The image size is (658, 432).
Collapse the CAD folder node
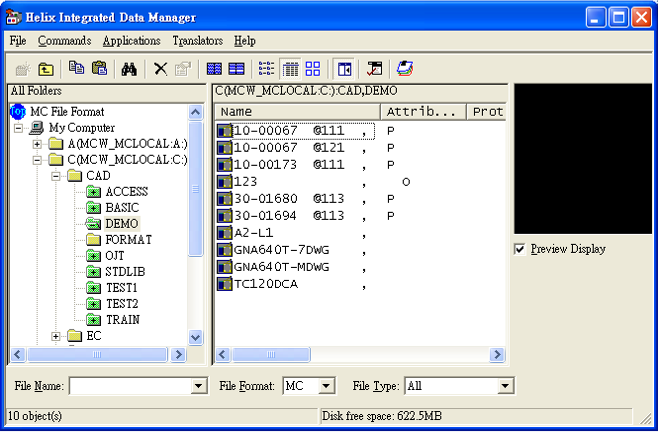[56, 176]
